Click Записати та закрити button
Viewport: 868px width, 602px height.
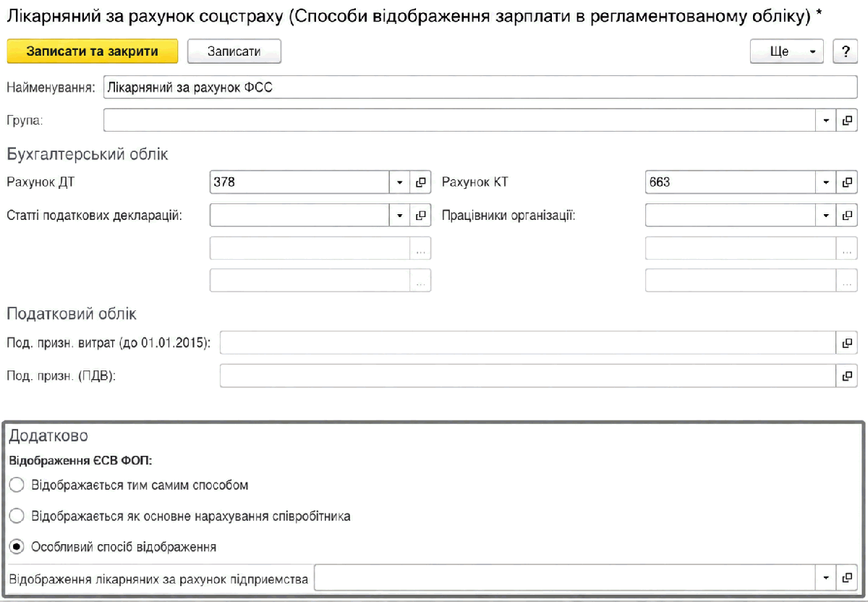[92, 51]
